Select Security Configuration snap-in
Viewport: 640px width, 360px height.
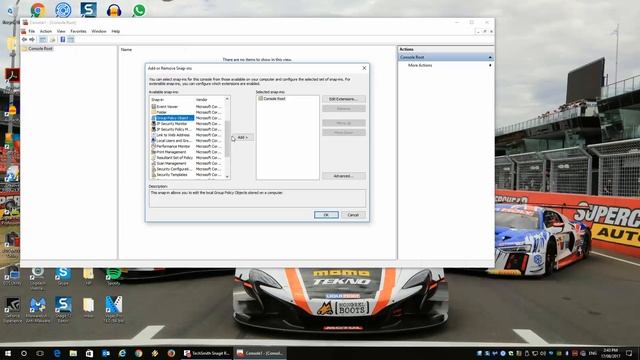[187, 169]
